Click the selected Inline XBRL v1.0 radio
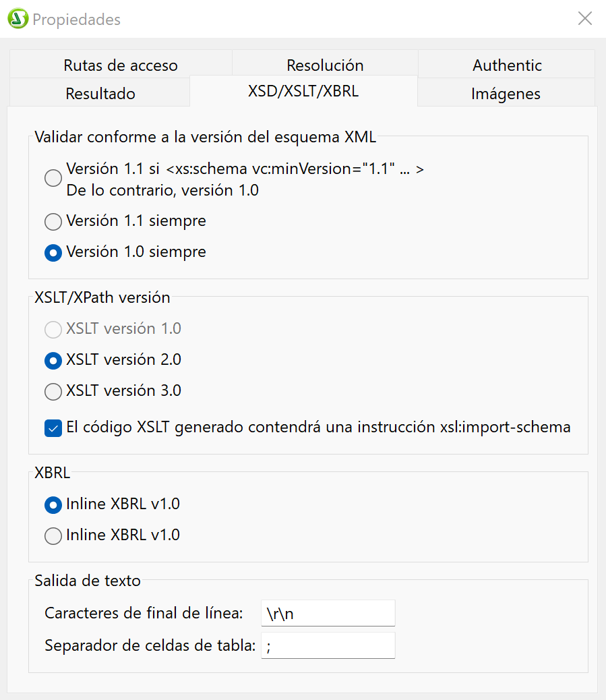 [53, 504]
